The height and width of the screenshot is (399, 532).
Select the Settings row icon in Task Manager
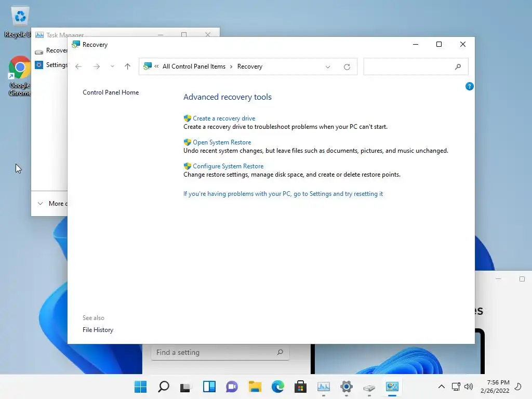(x=39, y=65)
